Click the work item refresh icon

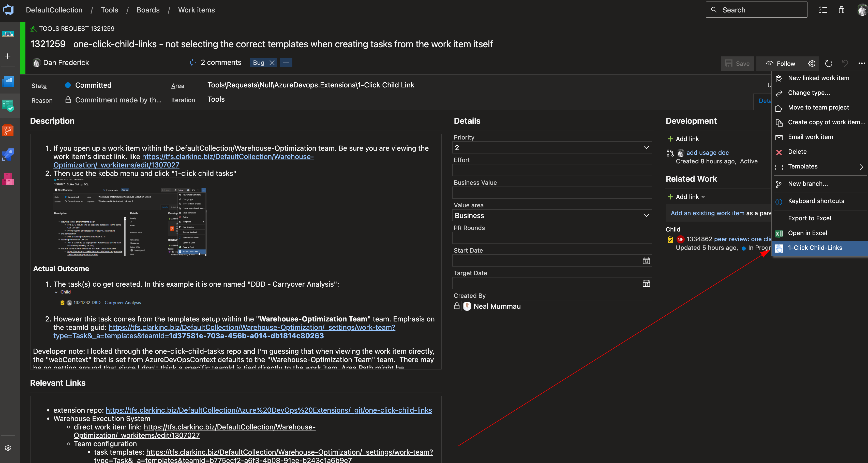(828, 63)
